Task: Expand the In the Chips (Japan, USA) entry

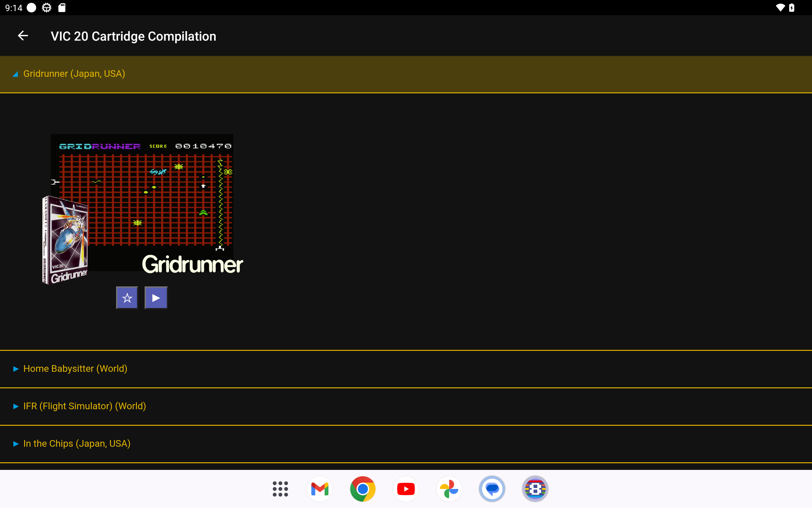Action: 406,444
